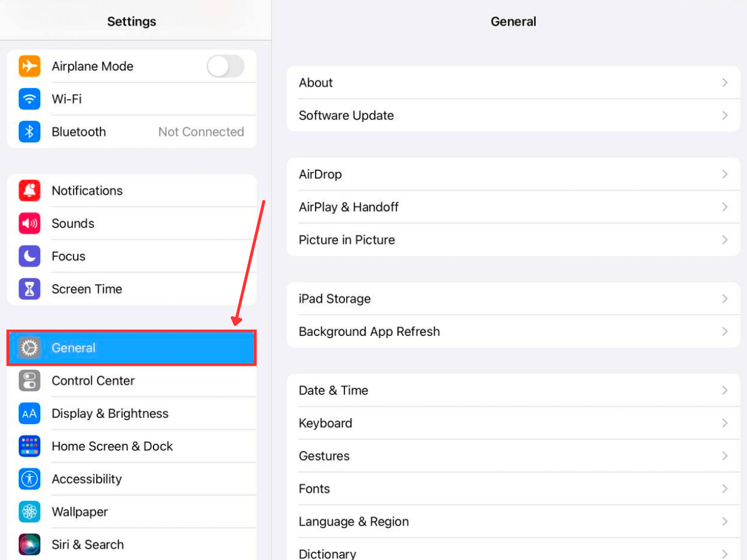The height and width of the screenshot is (560, 747).
Task: Click the Wi-Fi icon in the sidebar
Action: [x=29, y=99]
